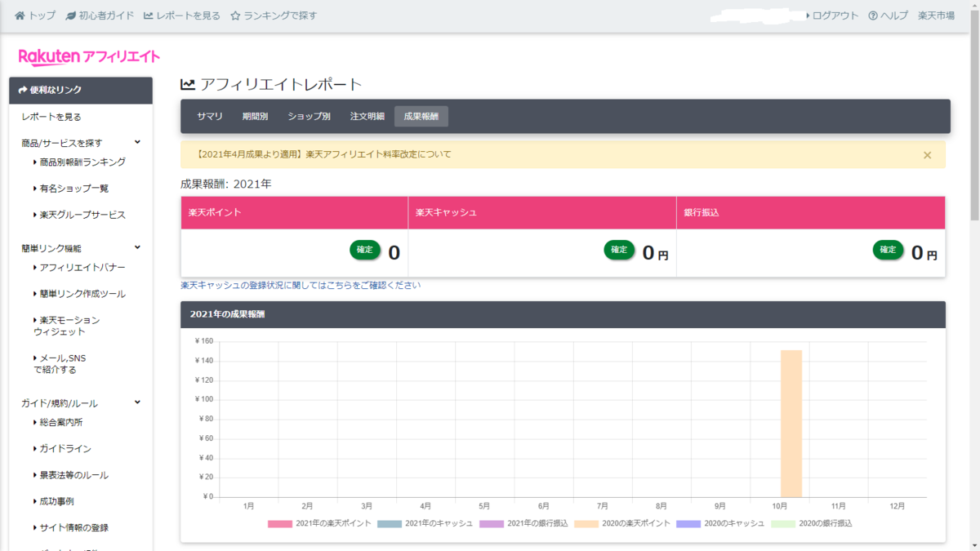This screenshot has width=980, height=551.
Task: Open メール,SNSで紹介する in sidebar
Action: [x=60, y=363]
